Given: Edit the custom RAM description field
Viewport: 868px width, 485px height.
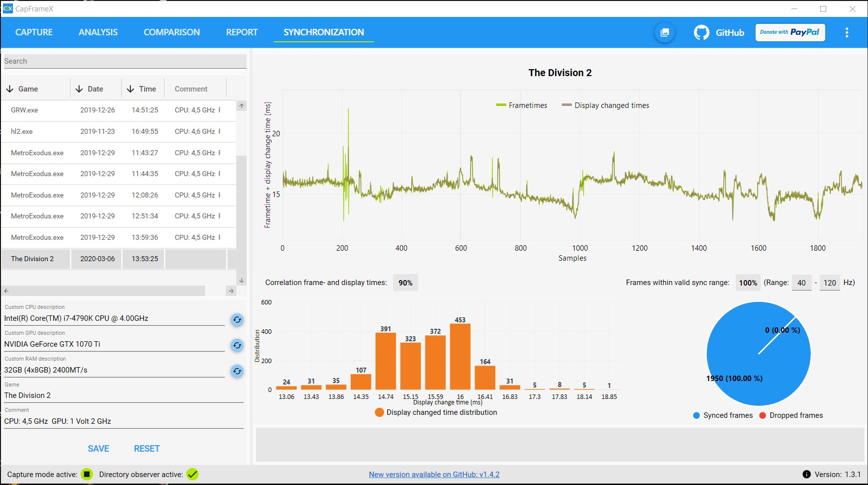Looking at the screenshot, I should point(114,370).
